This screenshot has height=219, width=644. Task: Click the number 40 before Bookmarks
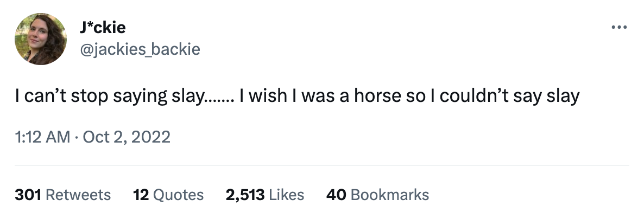coord(337,195)
